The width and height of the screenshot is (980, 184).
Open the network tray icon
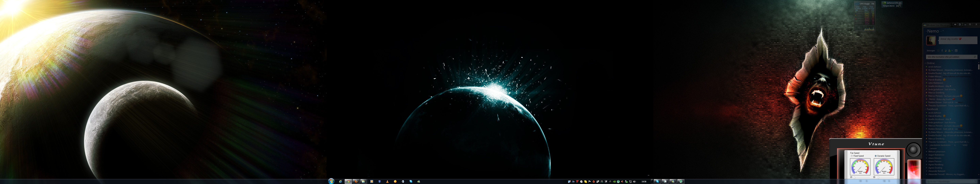[x=631, y=182]
